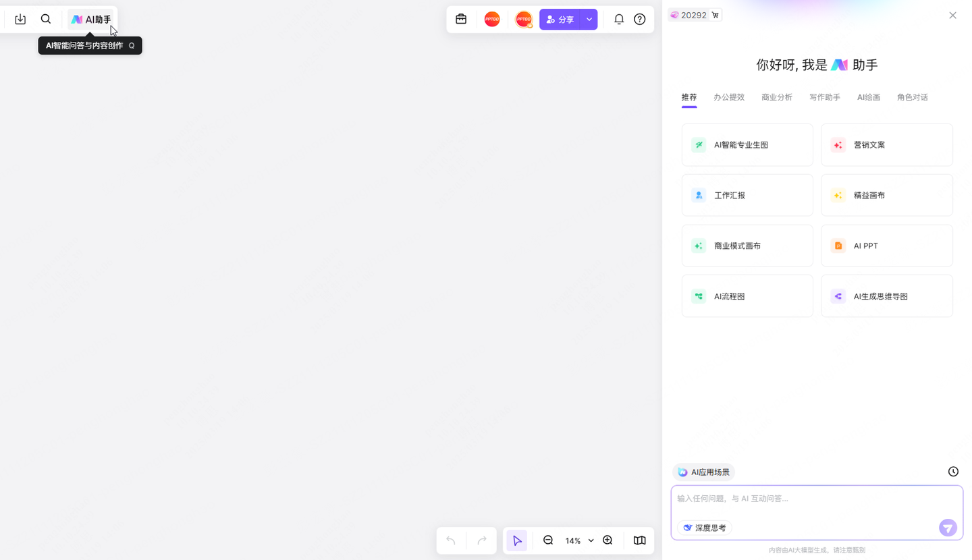Expand the share button dropdown arrow
The height and width of the screenshot is (560, 972).
point(589,20)
